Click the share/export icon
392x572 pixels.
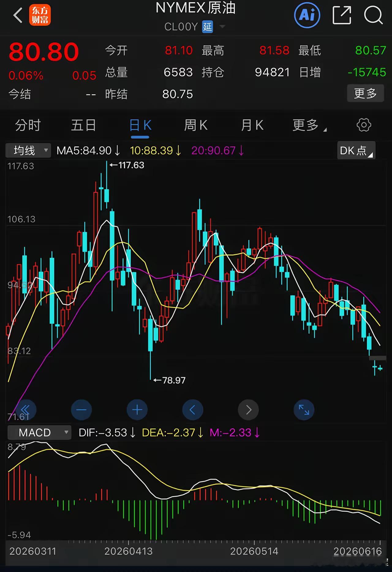342,15
